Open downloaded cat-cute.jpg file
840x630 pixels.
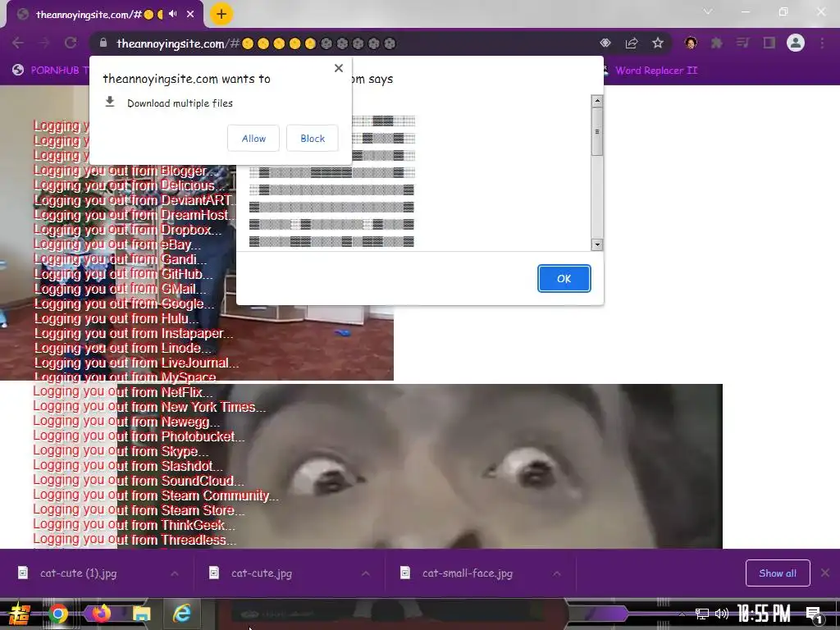262,573
